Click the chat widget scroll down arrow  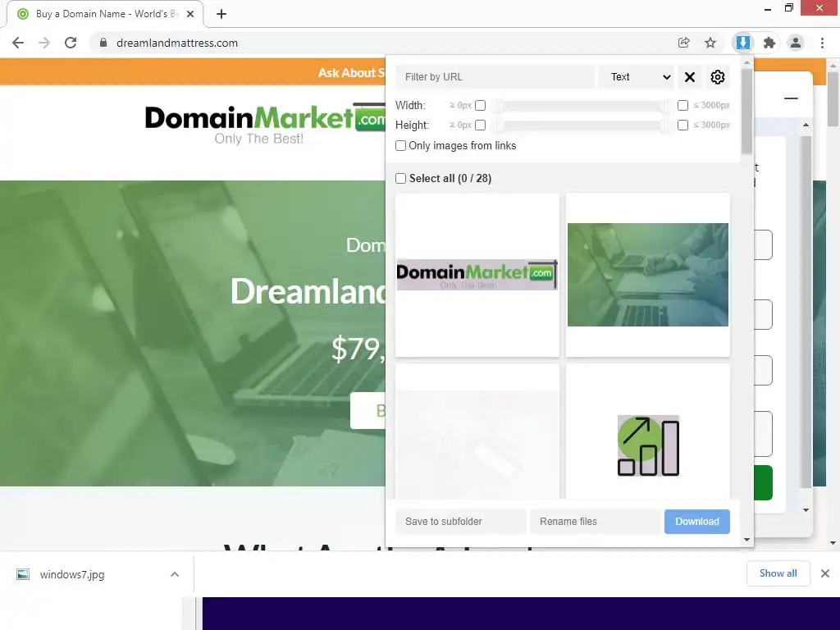point(806,510)
